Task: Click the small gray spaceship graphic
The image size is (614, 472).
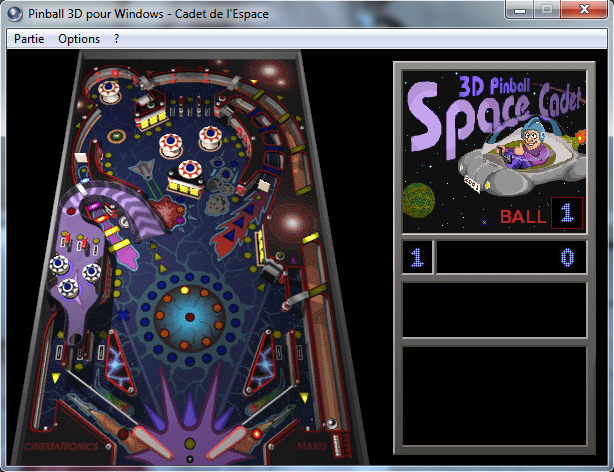Action: coord(143,170)
